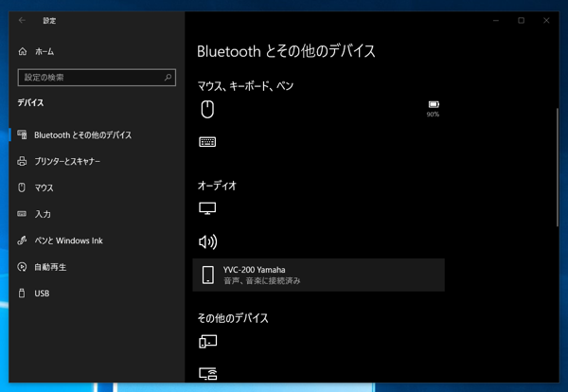Image resolution: width=568 pixels, height=392 pixels.
Task: Click the autoplay icon beside 自動再生
Action: [22, 267]
